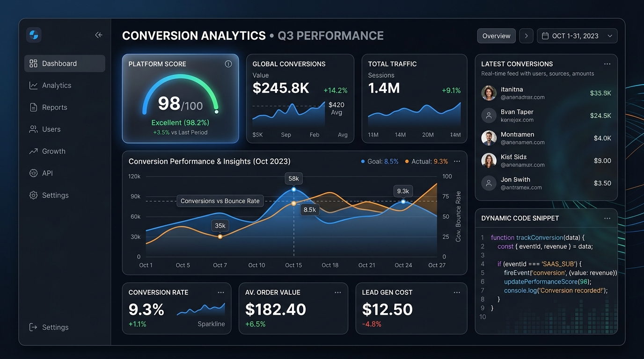The height and width of the screenshot is (359, 644).
Task: Click the 58k peak data point
Action: (293, 189)
